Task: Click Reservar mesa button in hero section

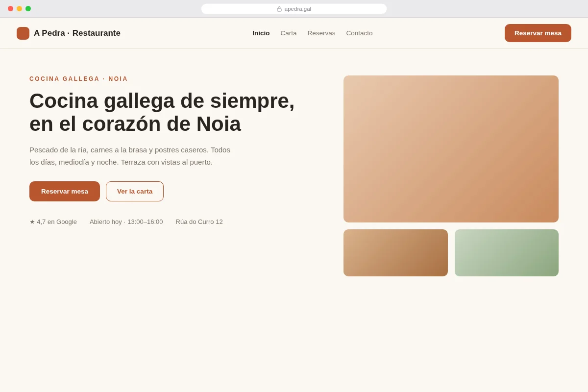Action: pyautogui.click(x=65, y=191)
